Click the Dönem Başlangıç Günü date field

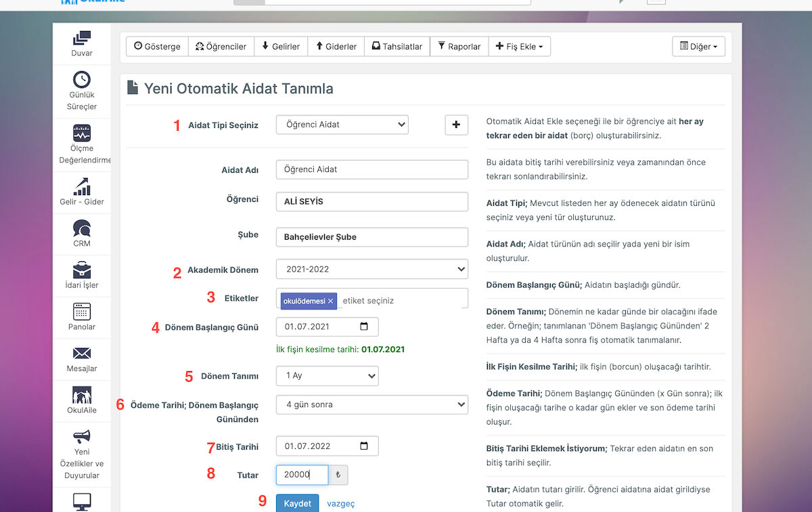point(328,326)
